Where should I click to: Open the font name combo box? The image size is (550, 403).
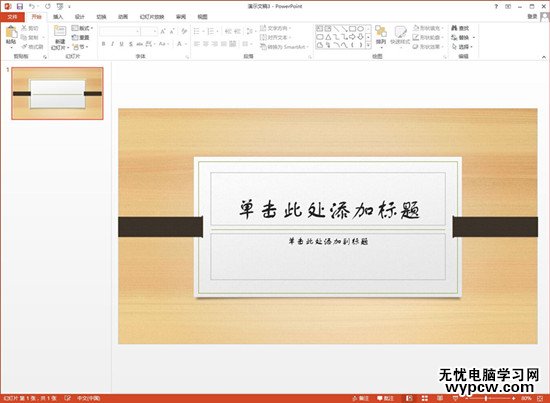click(x=120, y=32)
